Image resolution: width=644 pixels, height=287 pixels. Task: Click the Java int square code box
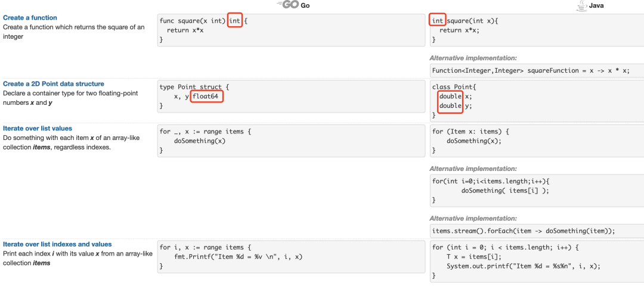pyautogui.click(x=537, y=30)
